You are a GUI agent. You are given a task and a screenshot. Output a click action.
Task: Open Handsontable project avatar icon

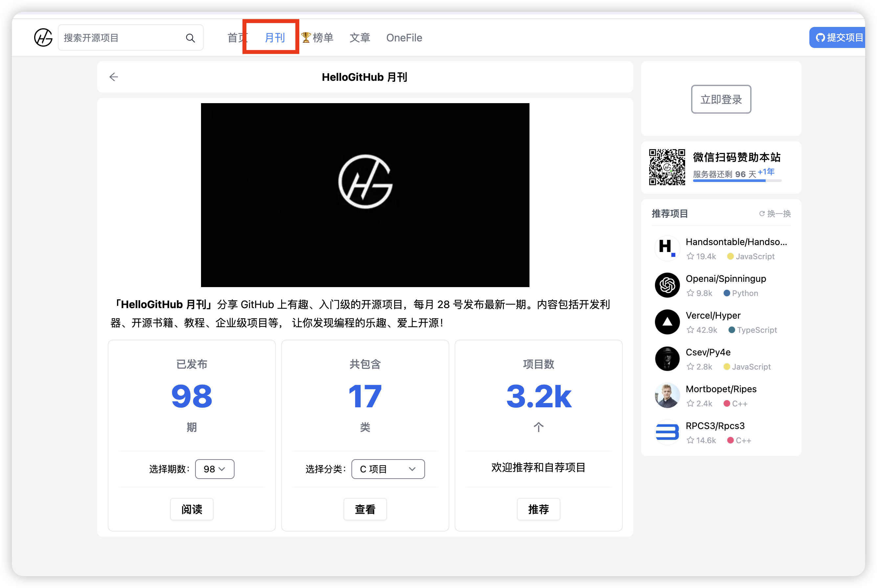[x=667, y=248]
